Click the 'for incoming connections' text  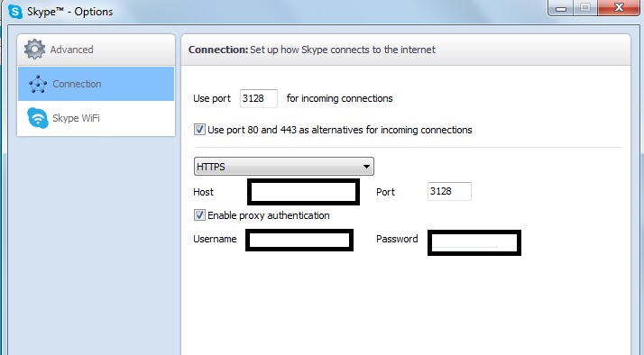point(340,98)
